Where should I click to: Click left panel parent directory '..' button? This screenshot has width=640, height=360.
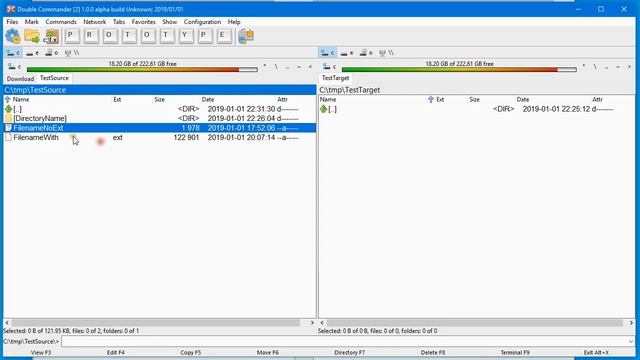tap(287, 67)
